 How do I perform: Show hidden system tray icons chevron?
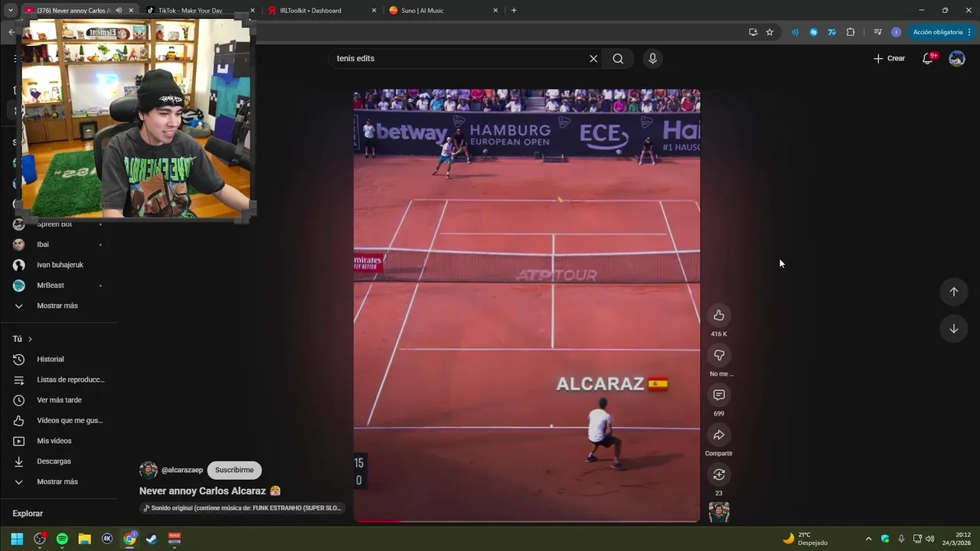[x=868, y=539]
